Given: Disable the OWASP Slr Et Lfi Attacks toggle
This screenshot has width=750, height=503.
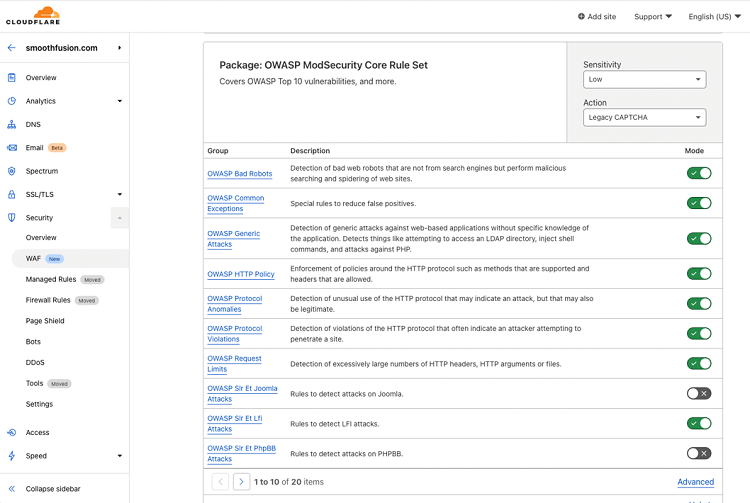Looking at the screenshot, I should pyautogui.click(x=699, y=423).
